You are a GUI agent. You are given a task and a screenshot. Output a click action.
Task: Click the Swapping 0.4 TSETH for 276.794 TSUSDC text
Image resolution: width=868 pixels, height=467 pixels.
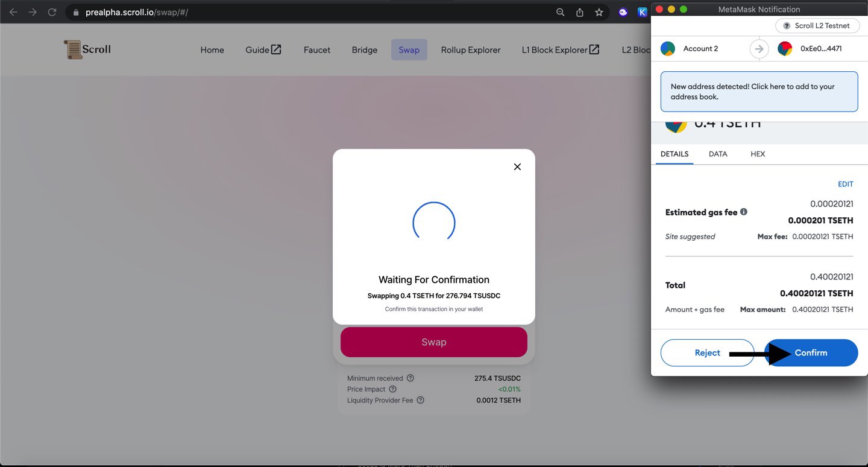(x=434, y=296)
